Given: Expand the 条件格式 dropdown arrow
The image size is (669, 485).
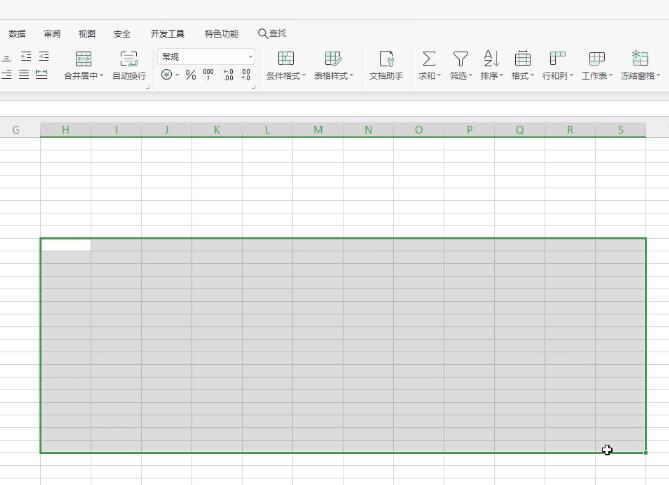Looking at the screenshot, I should 304,76.
